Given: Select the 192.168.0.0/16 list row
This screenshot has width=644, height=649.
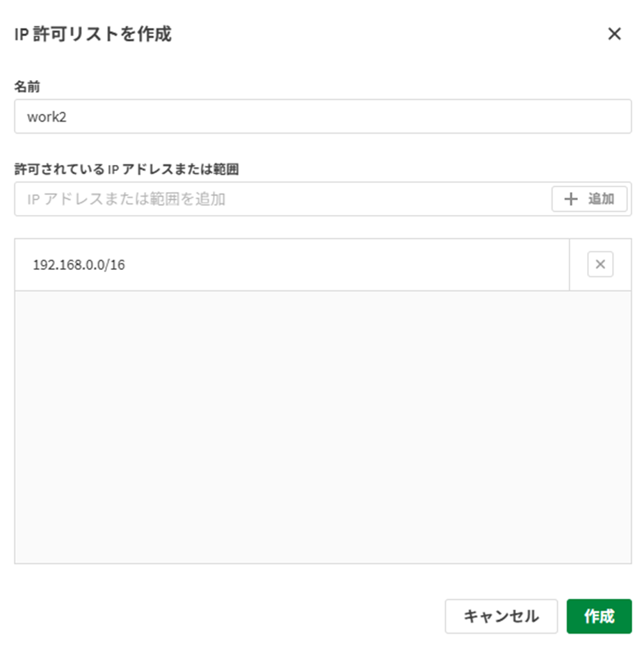Looking at the screenshot, I should pyautogui.click(x=291, y=265).
